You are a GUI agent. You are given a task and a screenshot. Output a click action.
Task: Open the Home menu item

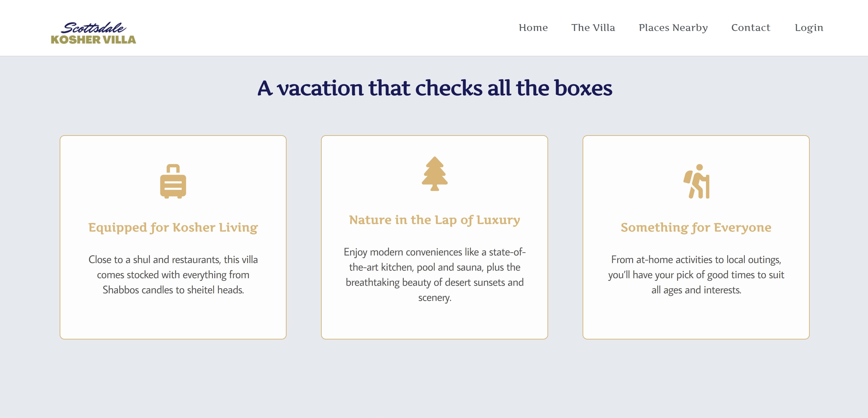tap(533, 28)
